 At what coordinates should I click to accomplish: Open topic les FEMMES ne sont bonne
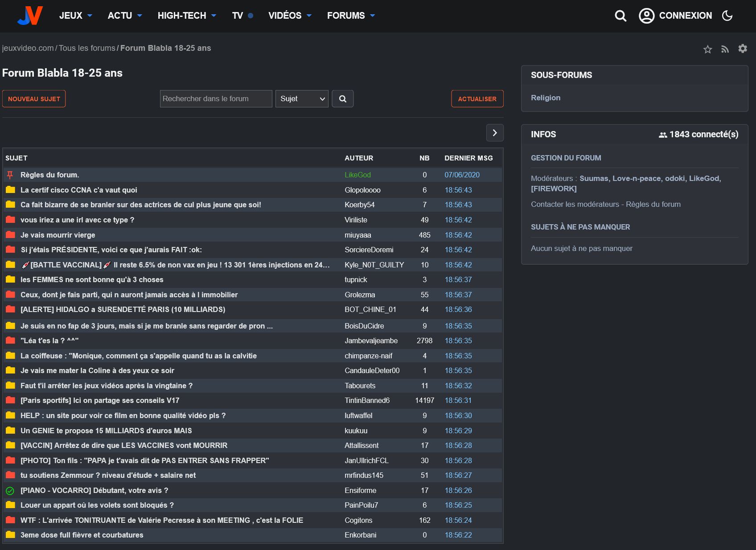click(92, 279)
